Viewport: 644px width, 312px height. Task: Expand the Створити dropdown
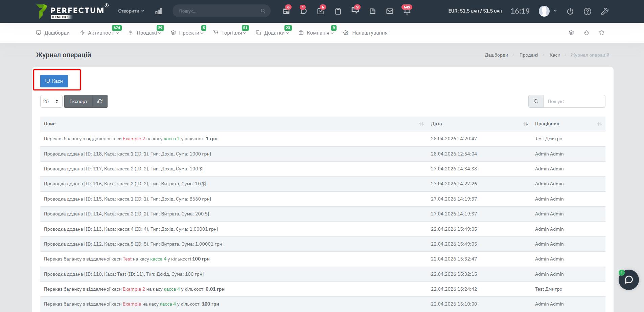[131, 11]
